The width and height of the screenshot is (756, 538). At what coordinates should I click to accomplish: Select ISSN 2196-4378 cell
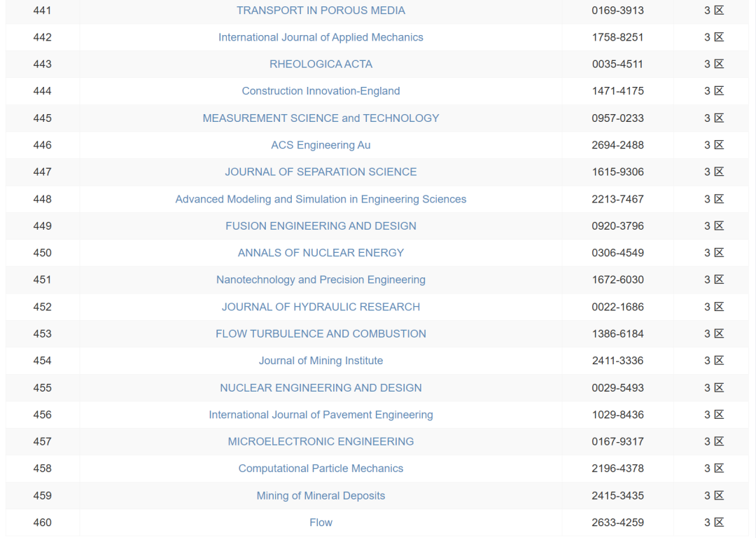coord(617,469)
